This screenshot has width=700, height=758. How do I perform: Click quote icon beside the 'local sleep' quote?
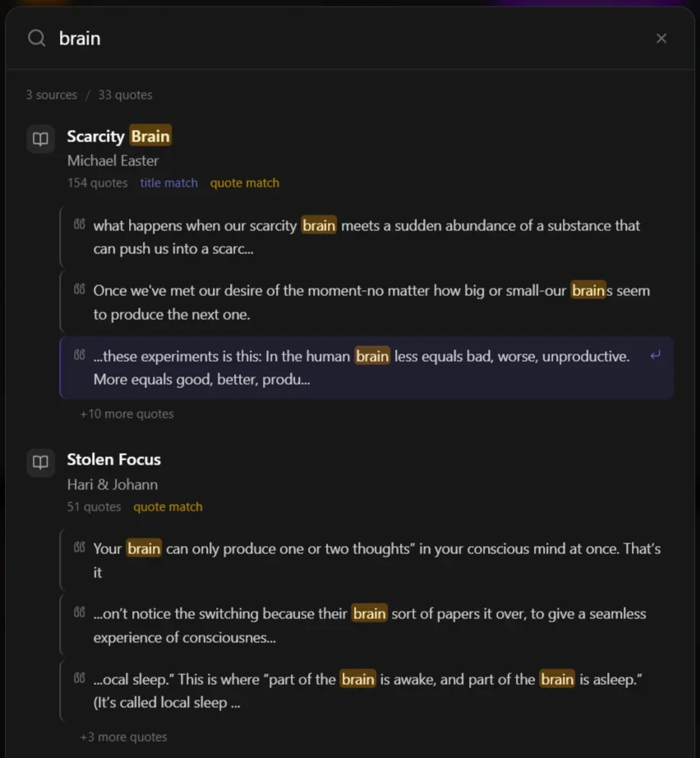click(79, 678)
